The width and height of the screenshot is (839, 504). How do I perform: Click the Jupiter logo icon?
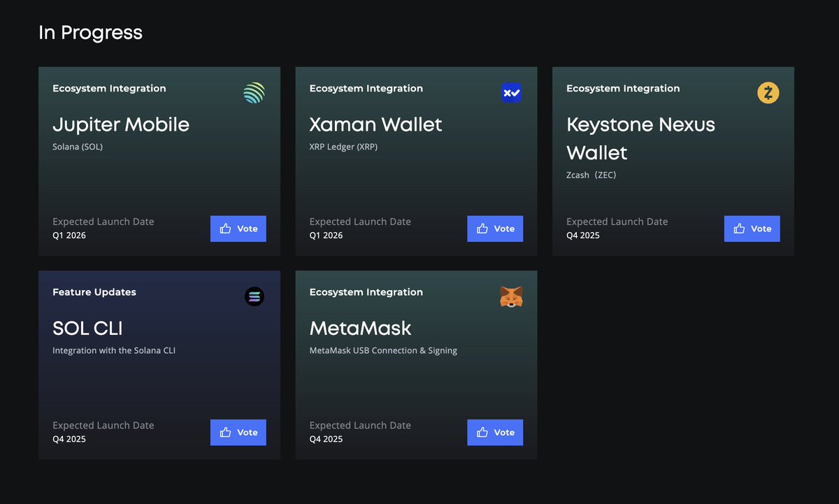254,93
